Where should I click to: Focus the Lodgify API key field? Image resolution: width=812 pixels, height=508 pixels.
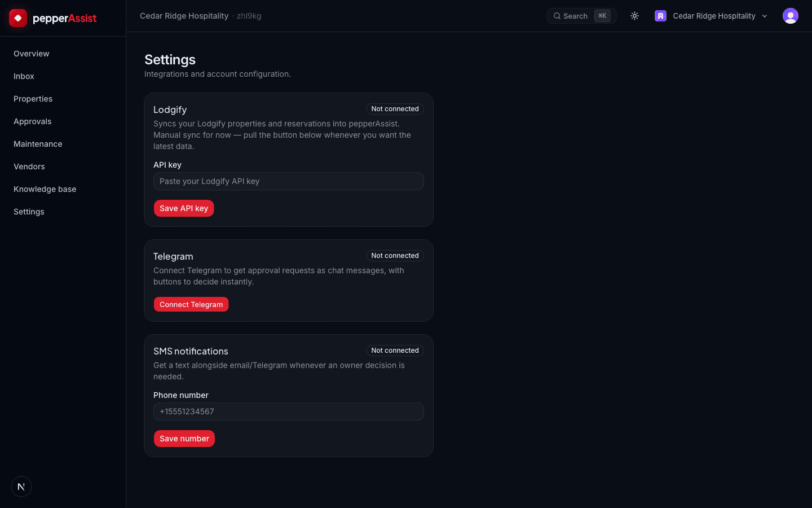[289, 181]
